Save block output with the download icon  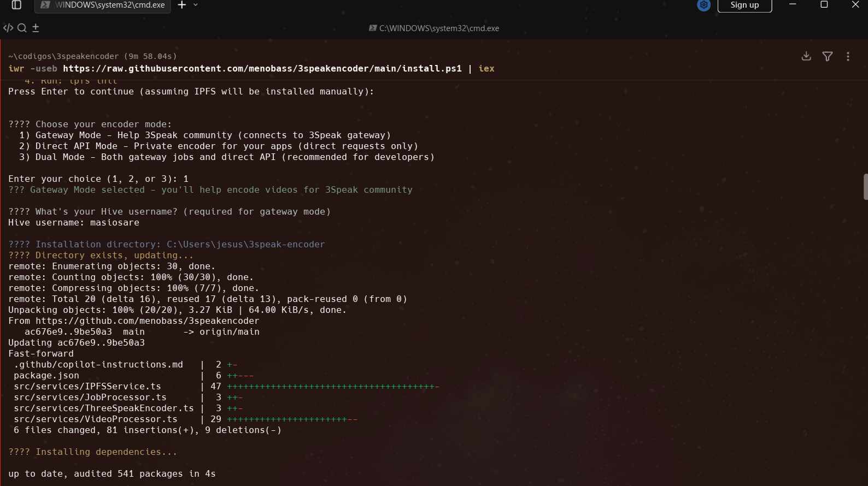point(806,56)
